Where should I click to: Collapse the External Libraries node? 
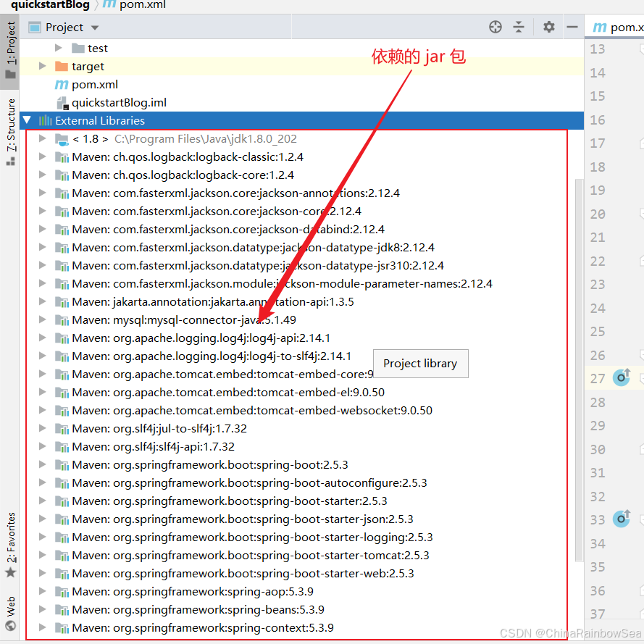pyautogui.click(x=28, y=121)
